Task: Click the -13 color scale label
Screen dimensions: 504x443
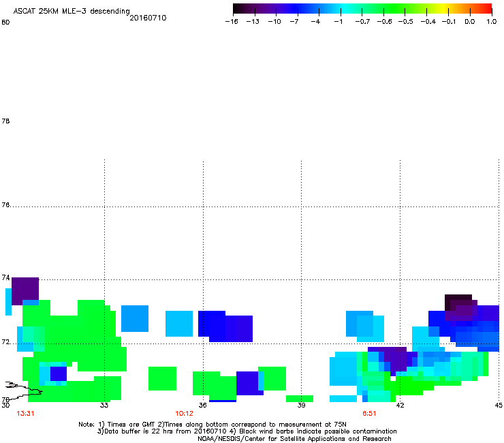Action: (x=253, y=22)
